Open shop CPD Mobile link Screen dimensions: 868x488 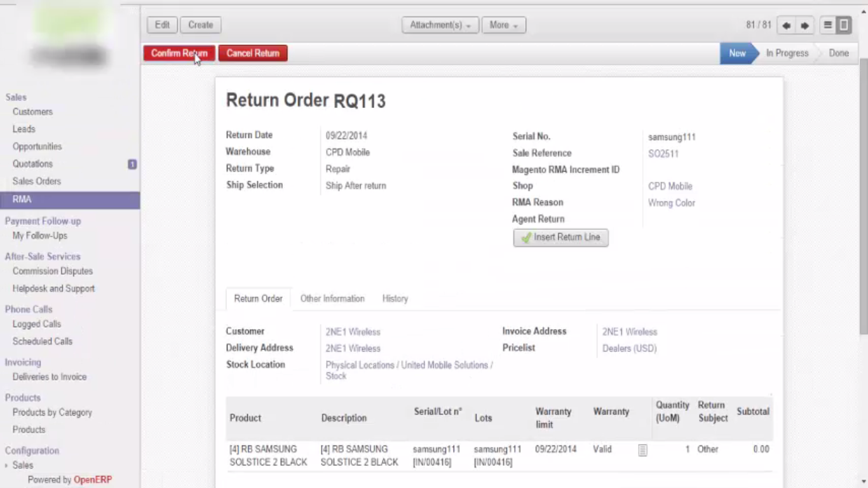670,186
